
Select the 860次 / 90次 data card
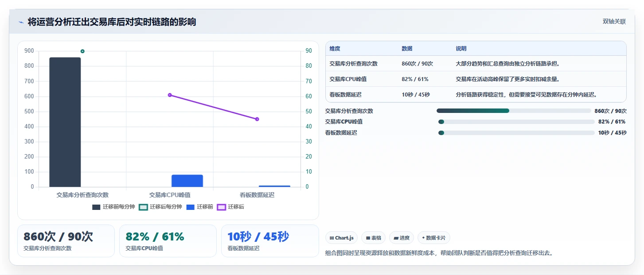(x=66, y=241)
